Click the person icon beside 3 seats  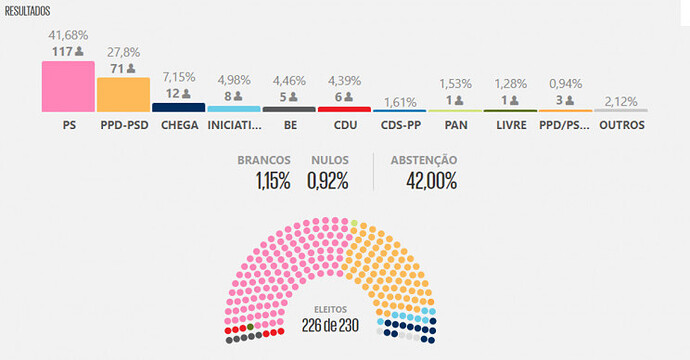pos(569,100)
